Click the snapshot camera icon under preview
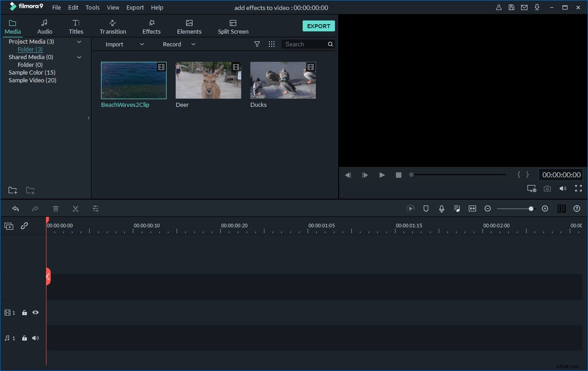 547,188
